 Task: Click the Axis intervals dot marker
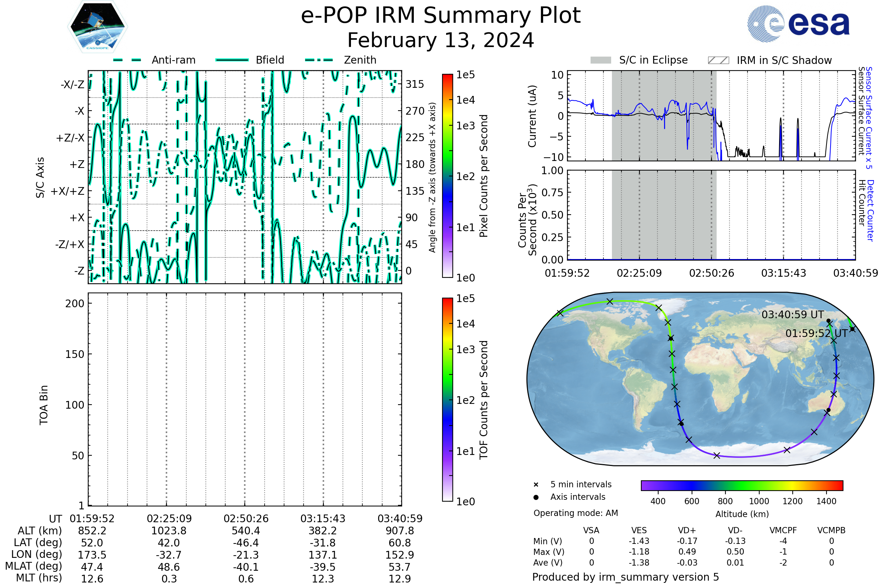(536, 497)
